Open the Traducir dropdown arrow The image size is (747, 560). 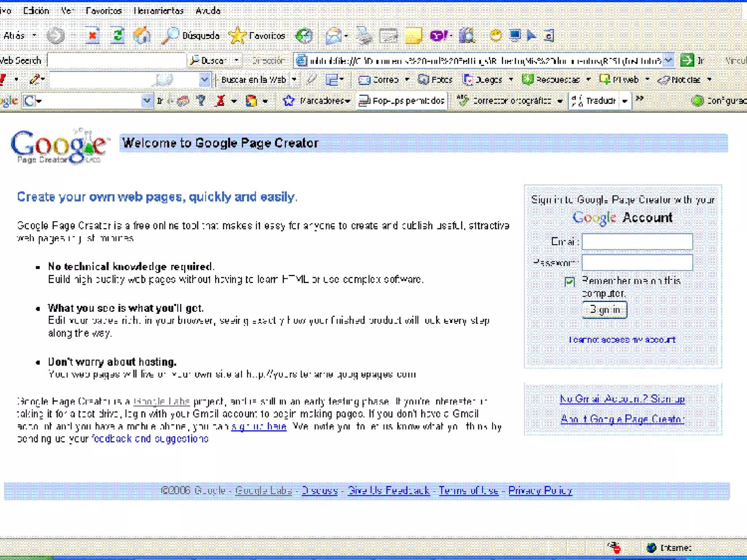[625, 101]
